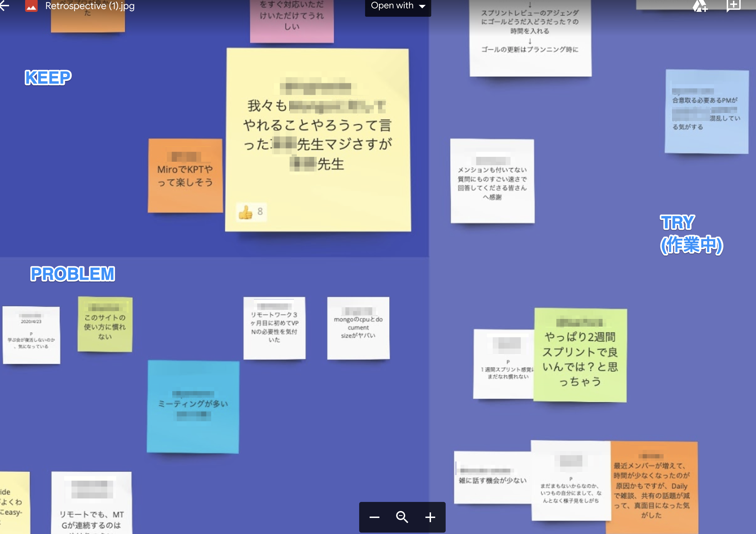Screen dimensions: 756x534
Task: Click the magnifier reset zoom icon
Action: pyautogui.click(x=402, y=517)
